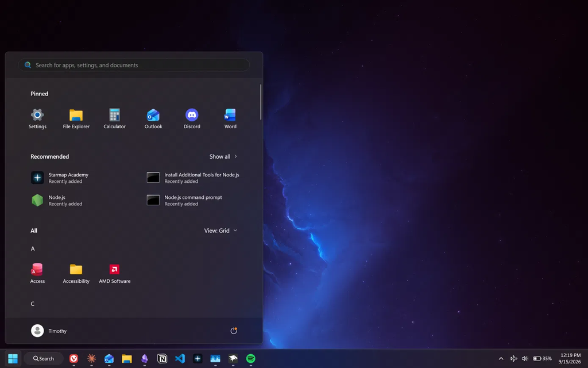Screen dimensions: 588x368
Task: Open the pinned Calculator app
Action: [114, 118]
